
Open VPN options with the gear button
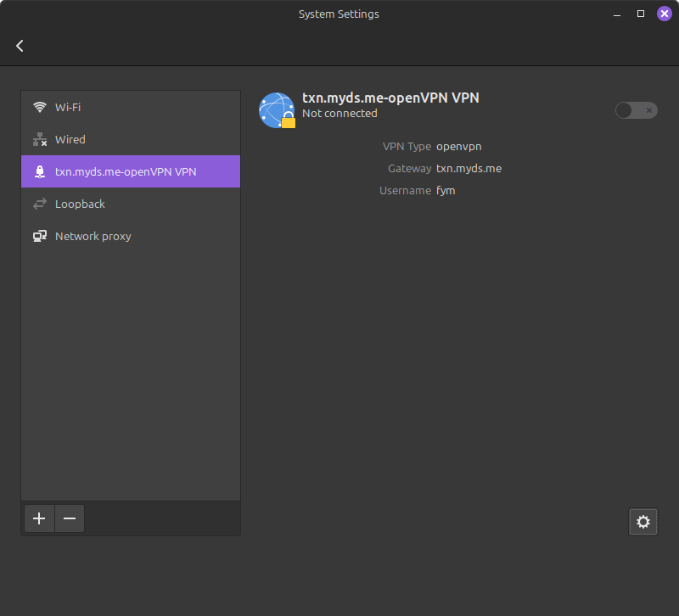pyautogui.click(x=643, y=522)
